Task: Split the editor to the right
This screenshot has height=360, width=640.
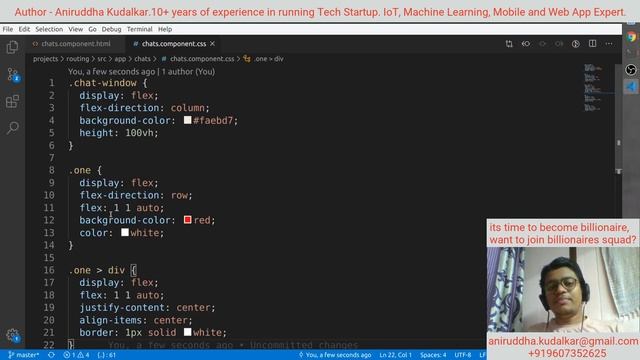Action: 592,43
